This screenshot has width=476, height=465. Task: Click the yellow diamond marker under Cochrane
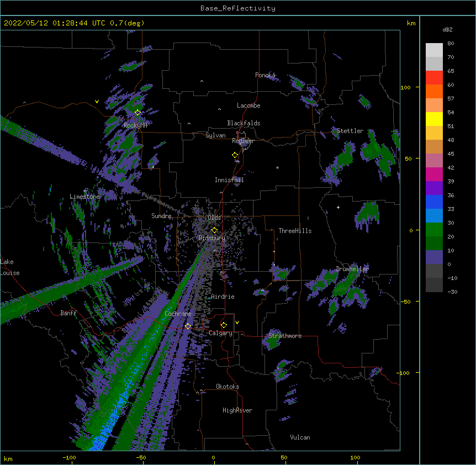188,326
